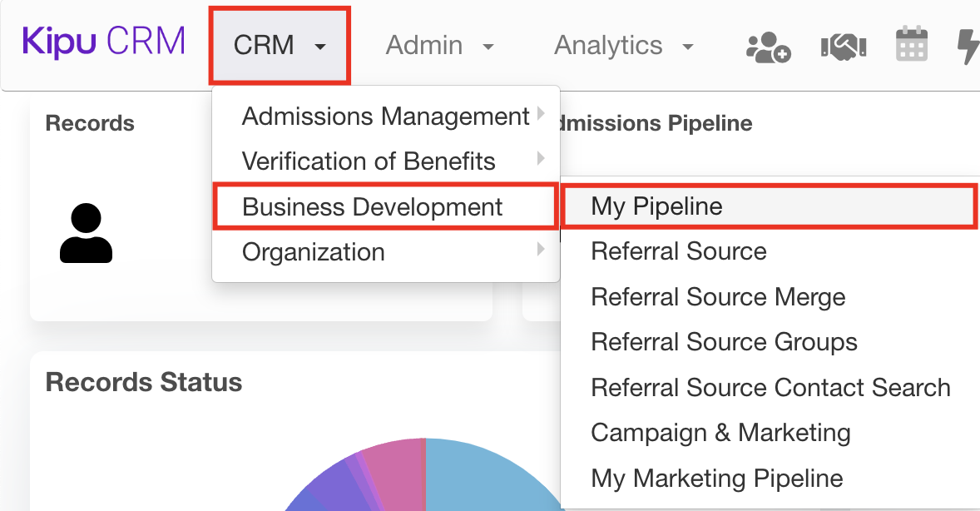Open Referral Source Merge
This screenshot has height=511, width=980.
coord(717,296)
